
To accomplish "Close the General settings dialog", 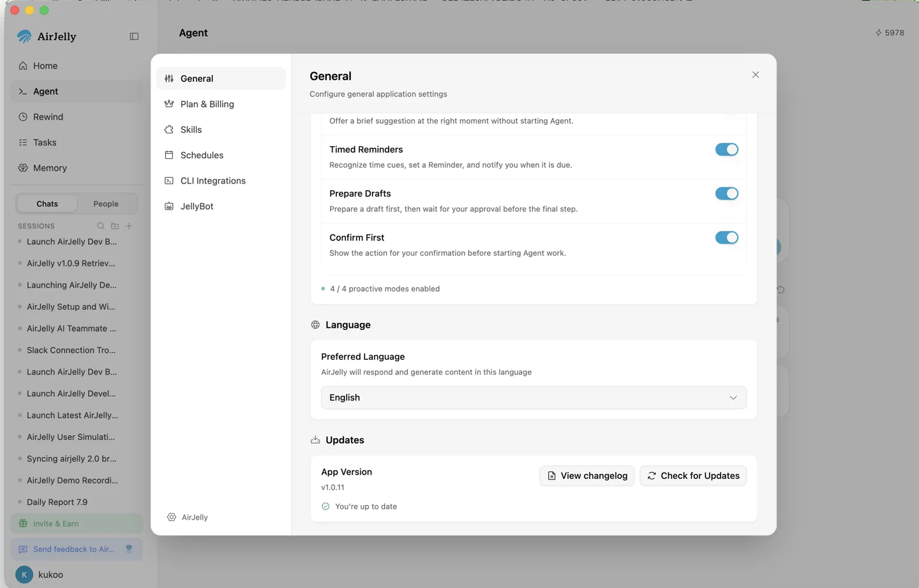I will (x=756, y=75).
